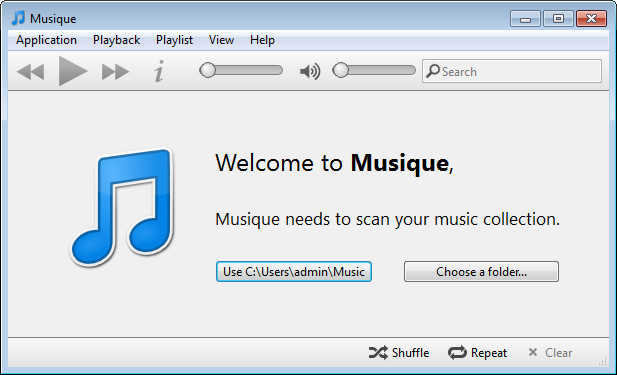This screenshot has height=375, width=617.
Task: Open the Application menu
Action: 46,40
